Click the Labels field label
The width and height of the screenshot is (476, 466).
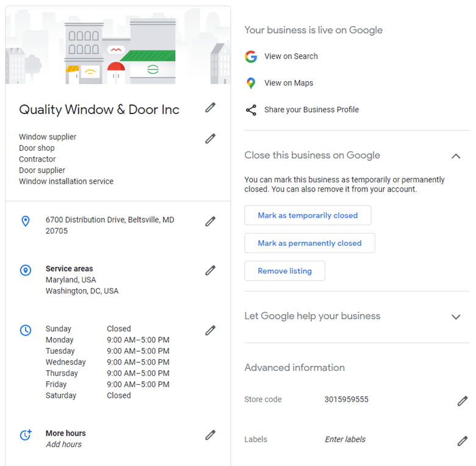coord(256,439)
